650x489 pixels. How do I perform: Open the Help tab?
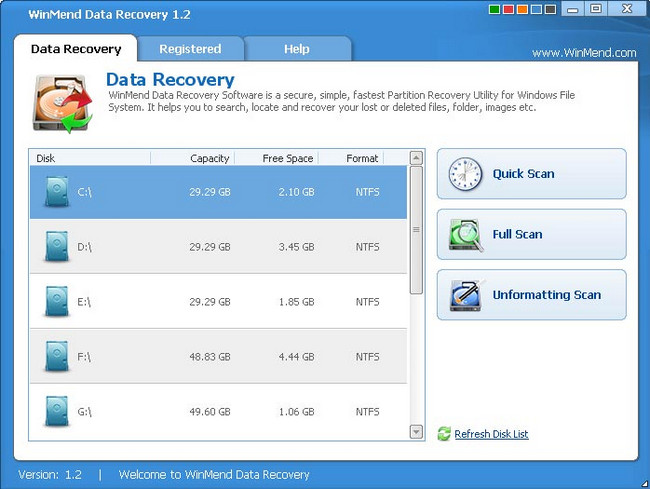click(297, 49)
